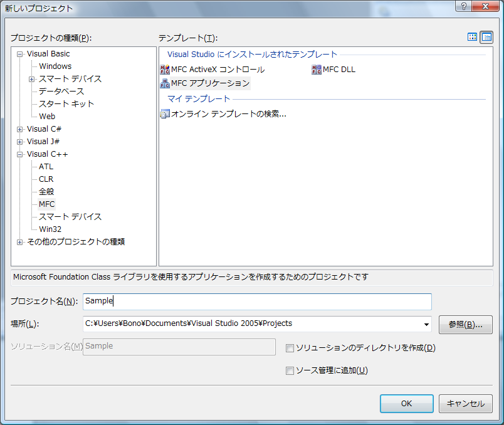Select the Visual C++ tree item

[47, 154]
